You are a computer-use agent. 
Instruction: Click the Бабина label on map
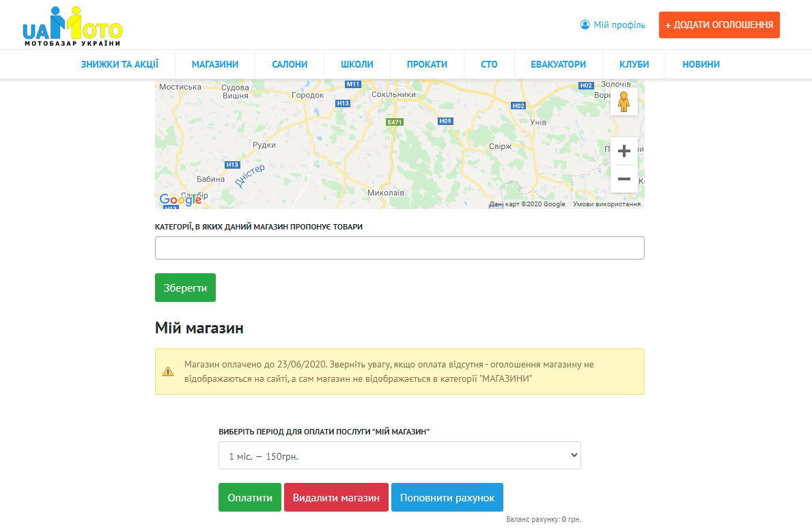pyautogui.click(x=211, y=179)
